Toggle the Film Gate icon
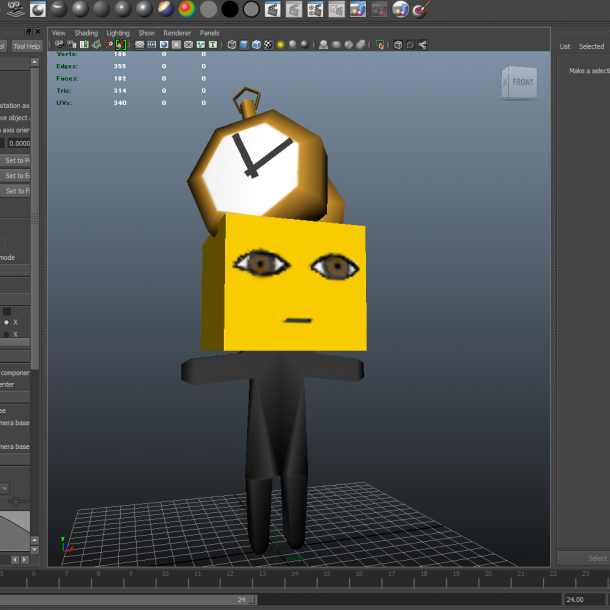Viewport: 610px width, 610px height. click(152, 45)
